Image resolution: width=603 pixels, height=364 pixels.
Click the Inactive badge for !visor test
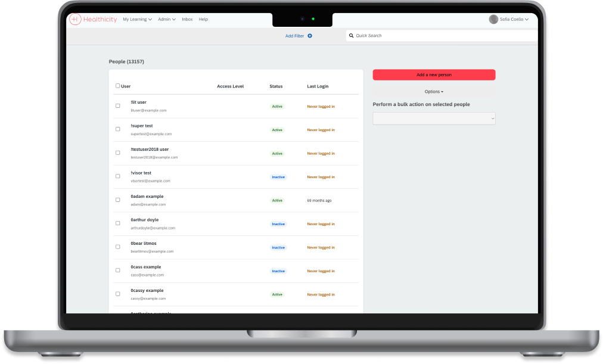[278, 177]
